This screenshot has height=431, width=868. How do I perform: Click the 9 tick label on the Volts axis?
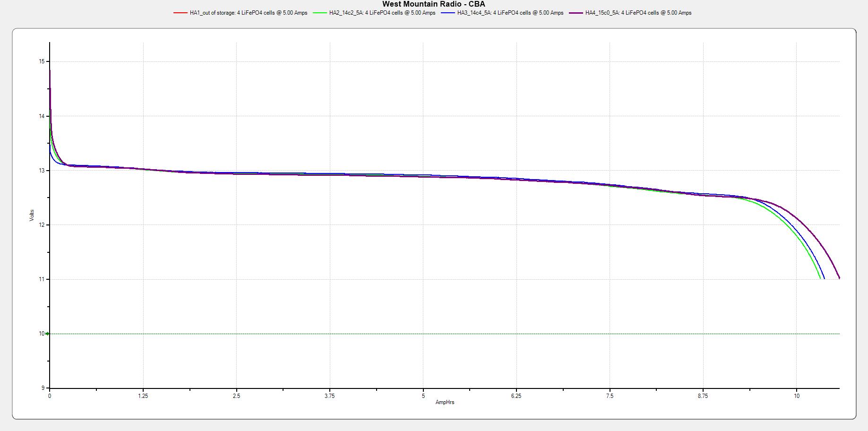pos(43,388)
